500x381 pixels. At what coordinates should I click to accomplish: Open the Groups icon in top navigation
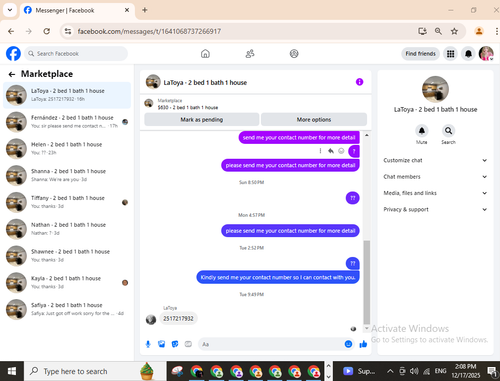pyautogui.click(x=294, y=54)
